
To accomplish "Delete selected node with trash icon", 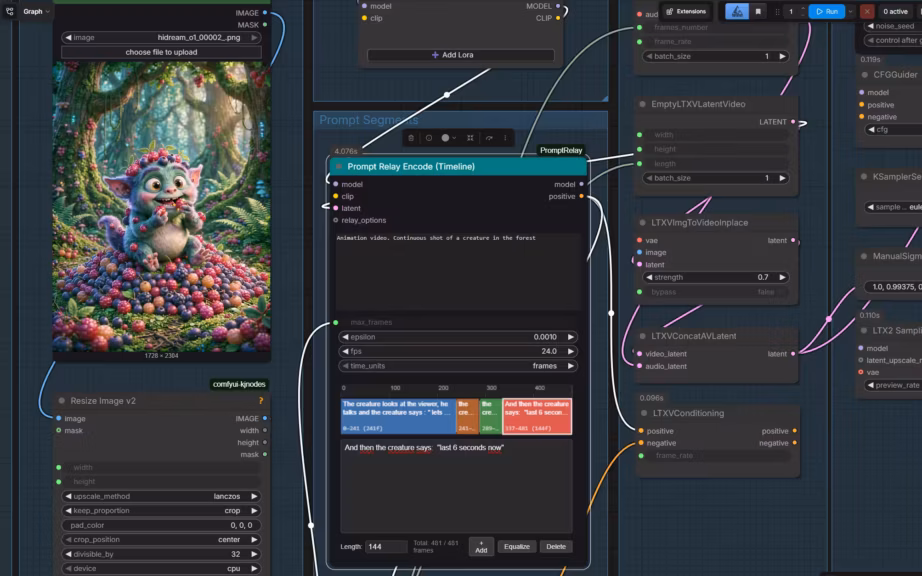I will point(411,138).
